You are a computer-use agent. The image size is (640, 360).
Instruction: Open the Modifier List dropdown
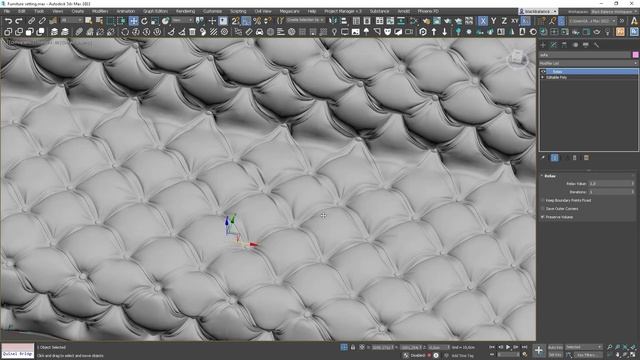click(x=588, y=63)
